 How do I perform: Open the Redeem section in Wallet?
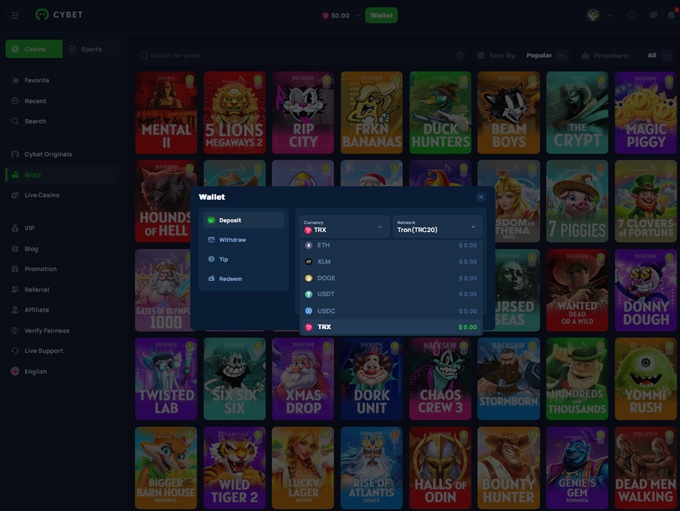pyautogui.click(x=230, y=279)
